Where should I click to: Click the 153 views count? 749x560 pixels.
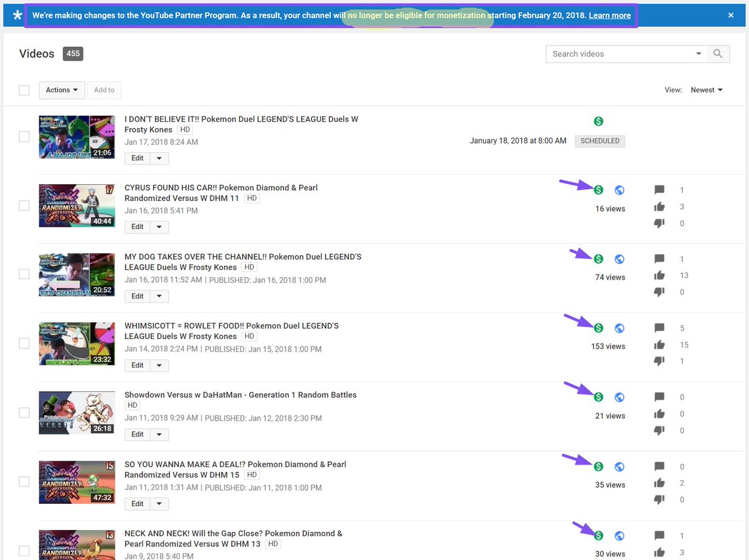coord(608,346)
